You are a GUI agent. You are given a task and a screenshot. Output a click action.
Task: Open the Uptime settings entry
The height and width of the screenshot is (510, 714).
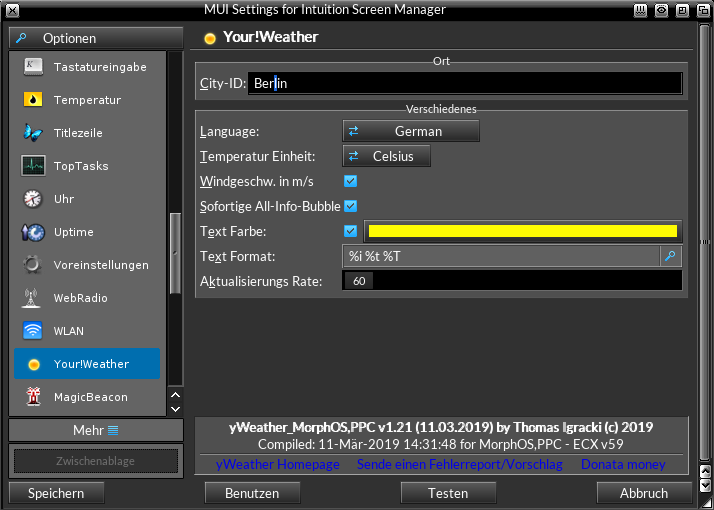[87, 232]
